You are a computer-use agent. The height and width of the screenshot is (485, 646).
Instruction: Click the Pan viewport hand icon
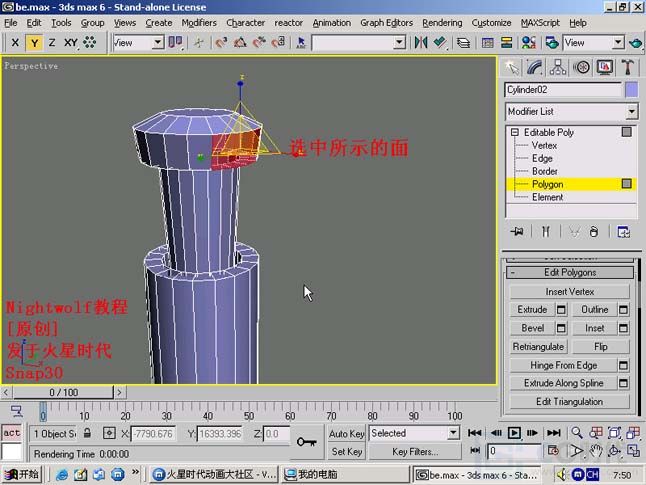coord(595,451)
